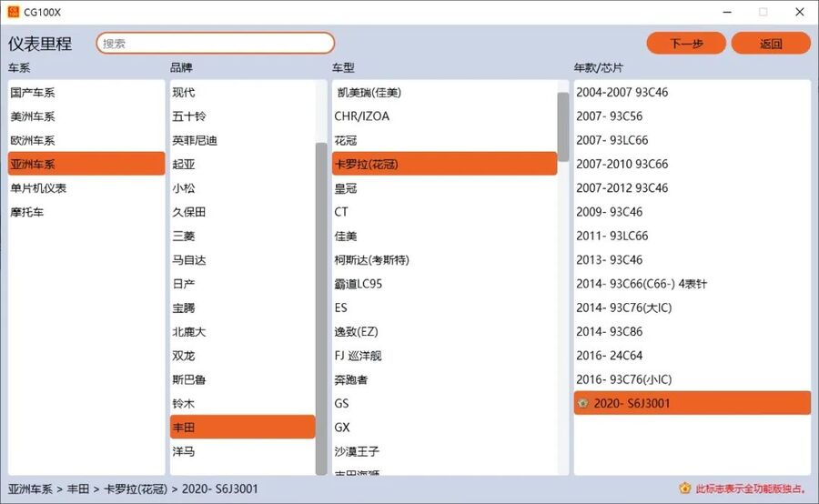Pick chip 2014- 93C86
Image resolution: width=819 pixels, height=504 pixels.
tap(693, 332)
